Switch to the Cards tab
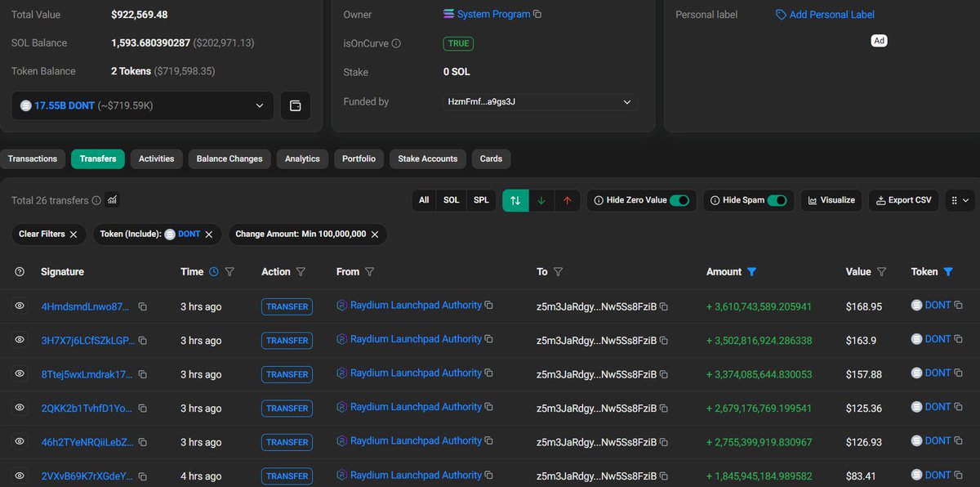 click(491, 159)
